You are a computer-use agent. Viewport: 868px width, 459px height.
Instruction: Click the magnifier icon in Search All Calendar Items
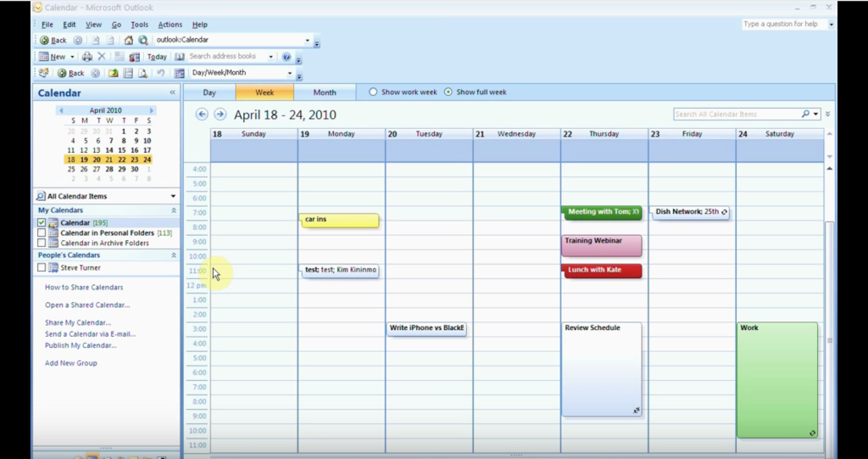point(805,114)
